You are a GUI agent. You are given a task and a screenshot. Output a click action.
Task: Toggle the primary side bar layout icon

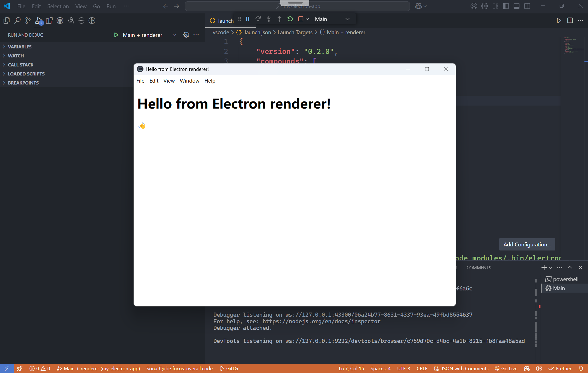506,6
